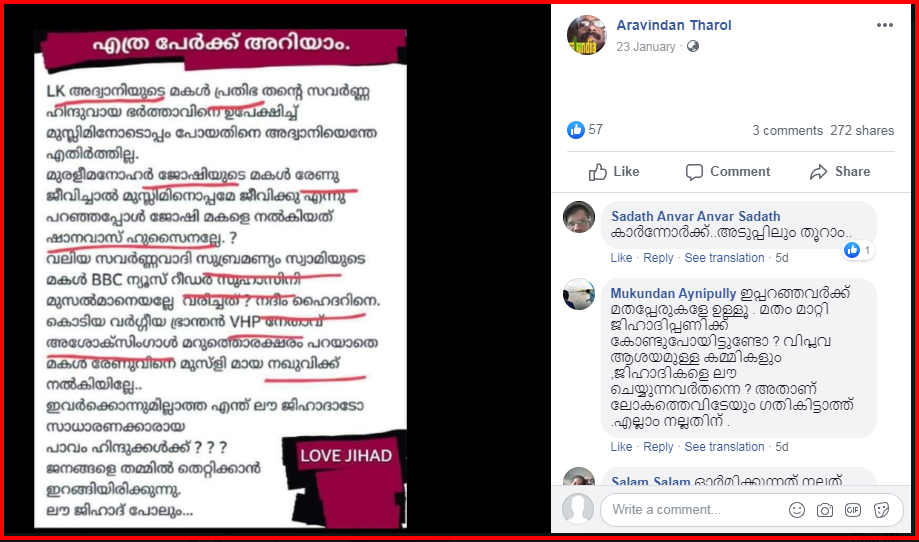Share the post using Share arrow
The height and width of the screenshot is (542, 919).
click(x=840, y=172)
